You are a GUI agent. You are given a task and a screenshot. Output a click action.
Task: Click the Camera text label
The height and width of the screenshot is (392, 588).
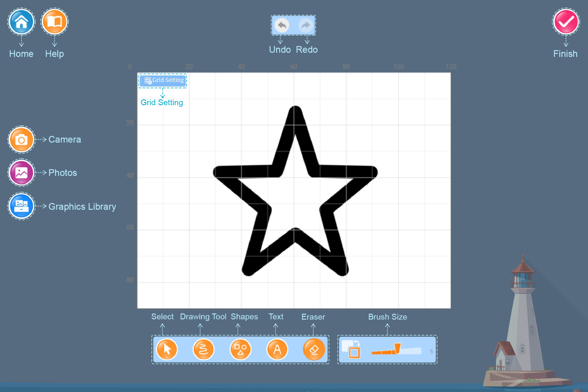click(x=65, y=140)
